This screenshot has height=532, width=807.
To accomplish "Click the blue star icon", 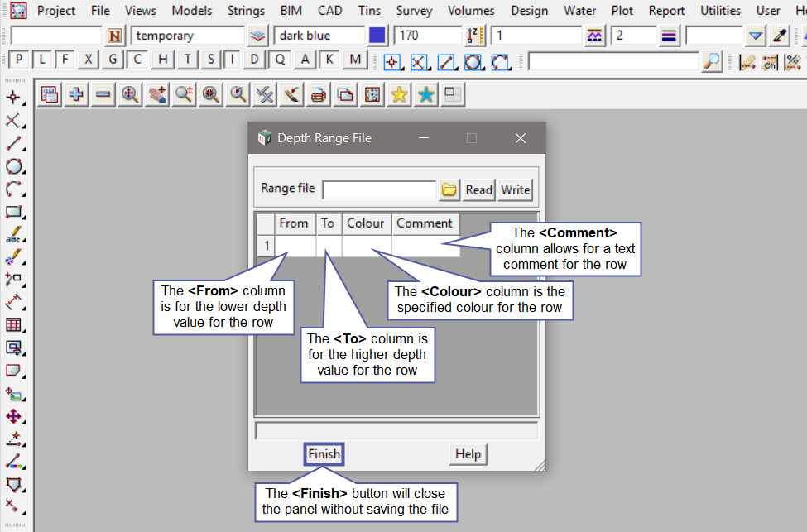I will click(x=425, y=94).
